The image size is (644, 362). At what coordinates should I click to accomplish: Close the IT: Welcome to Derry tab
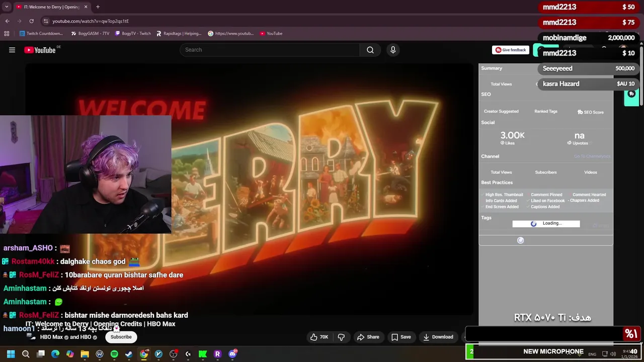[86, 7]
